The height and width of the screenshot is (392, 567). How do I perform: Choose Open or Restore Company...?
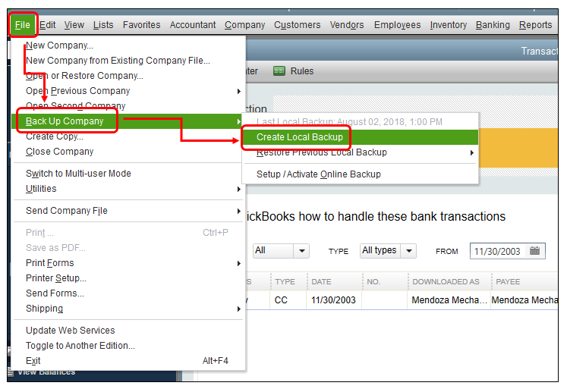click(x=128, y=76)
